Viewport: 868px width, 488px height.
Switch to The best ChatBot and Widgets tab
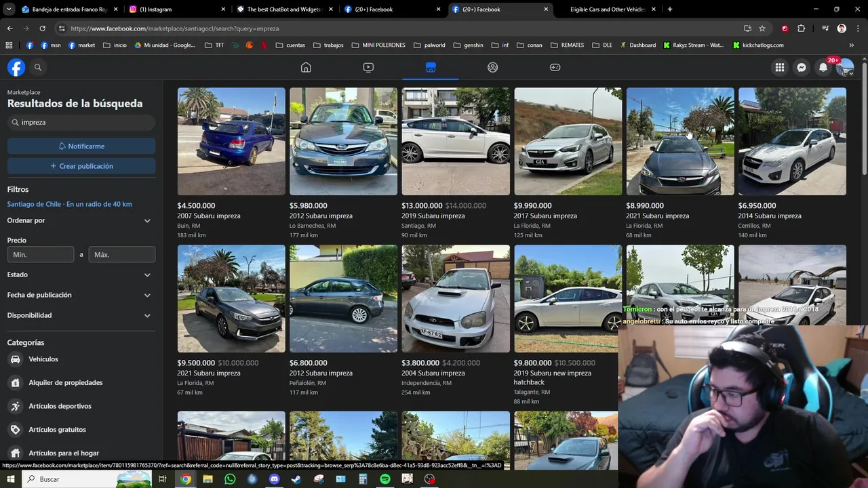coord(284,9)
